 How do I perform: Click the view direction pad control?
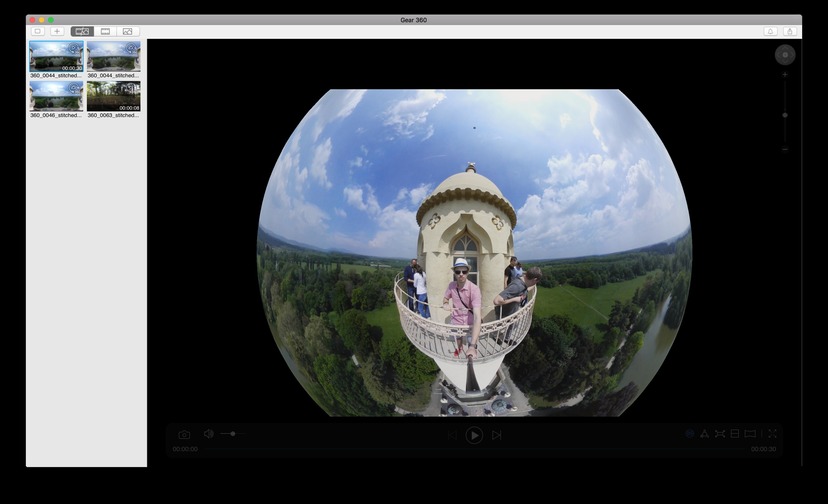point(785,55)
